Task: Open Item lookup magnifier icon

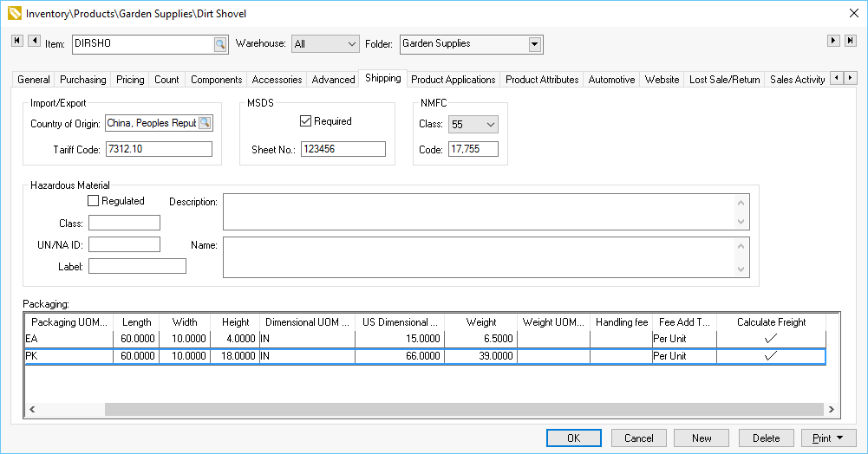Action: click(x=220, y=43)
